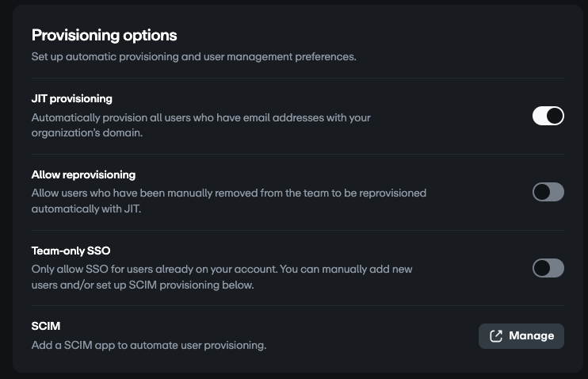Click the Allow reprovisioning label
Viewport: 588px width, 379px height.
click(83, 174)
